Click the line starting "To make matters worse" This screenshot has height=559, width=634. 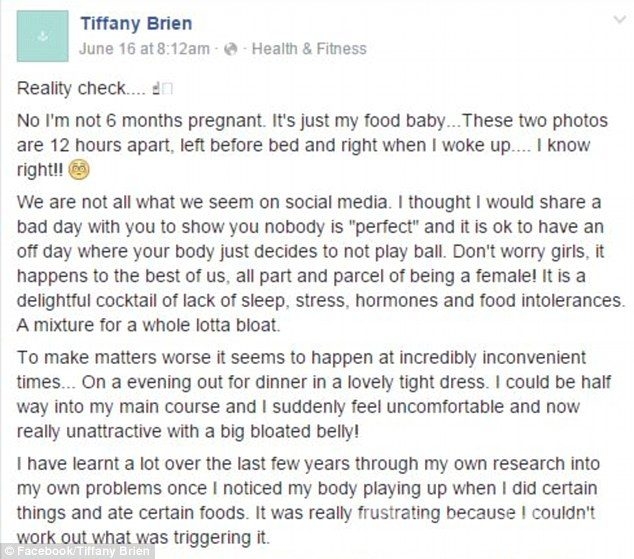click(301, 358)
